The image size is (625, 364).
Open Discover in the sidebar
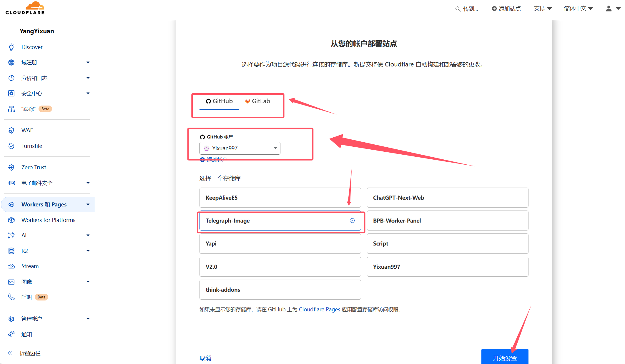32,47
